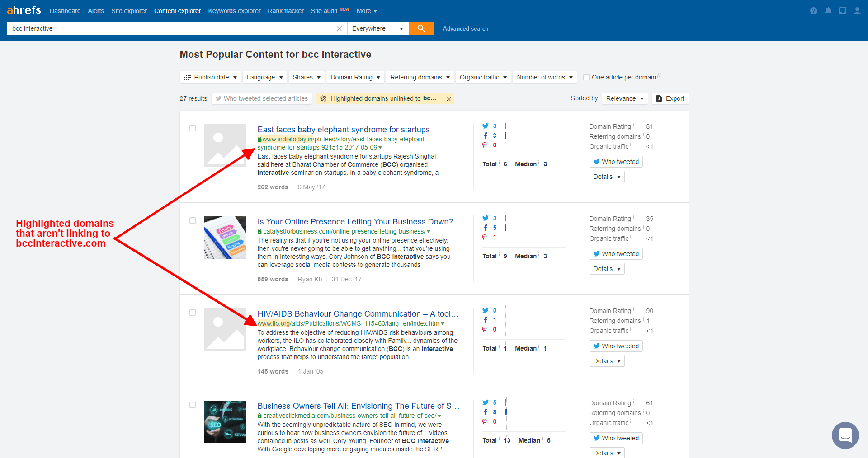Click the Total info icon for East faces article

tap(499, 163)
